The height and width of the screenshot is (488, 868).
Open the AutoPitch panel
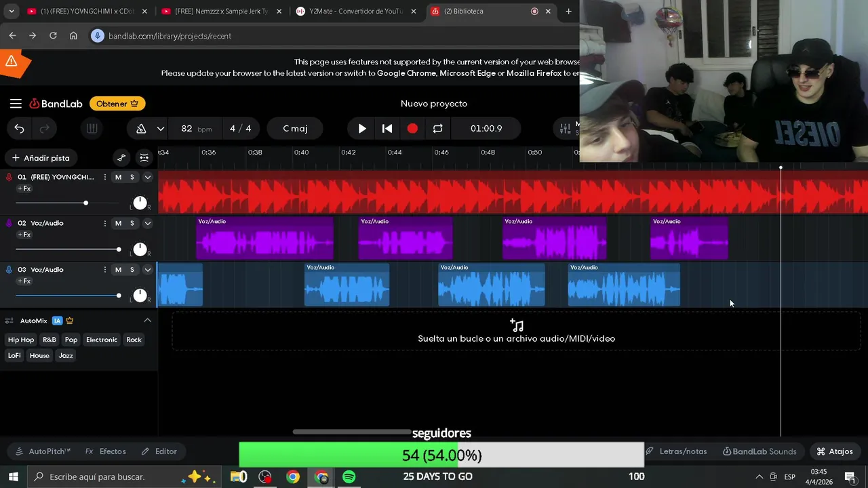(43, 451)
